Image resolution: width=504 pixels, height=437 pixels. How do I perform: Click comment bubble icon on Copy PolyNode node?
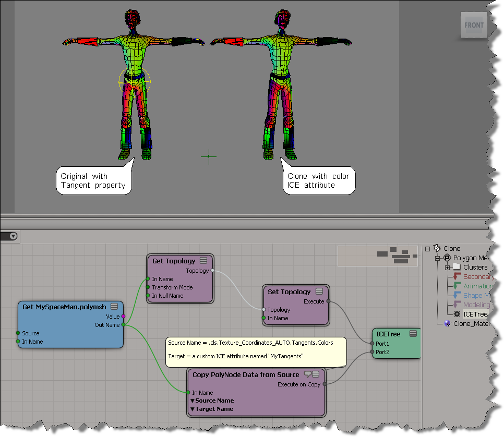[308, 374]
